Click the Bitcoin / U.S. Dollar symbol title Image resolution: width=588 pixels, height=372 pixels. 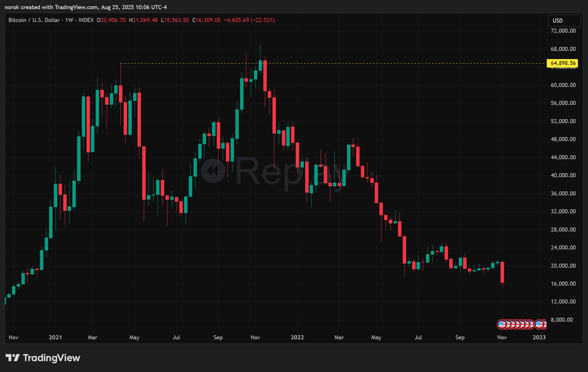pyautogui.click(x=34, y=20)
